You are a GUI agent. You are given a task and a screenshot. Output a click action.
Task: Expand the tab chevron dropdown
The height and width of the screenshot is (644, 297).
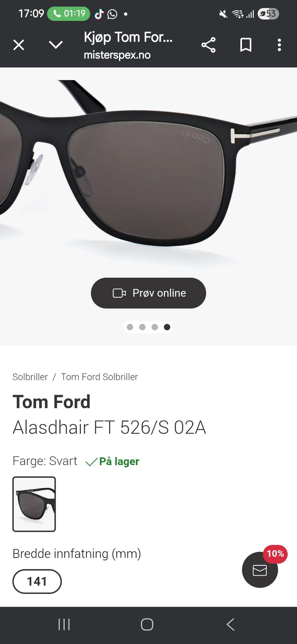point(56,45)
